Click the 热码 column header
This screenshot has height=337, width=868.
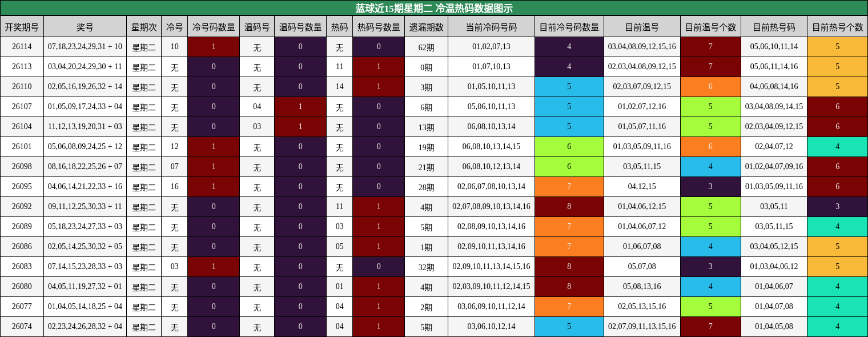(339, 26)
